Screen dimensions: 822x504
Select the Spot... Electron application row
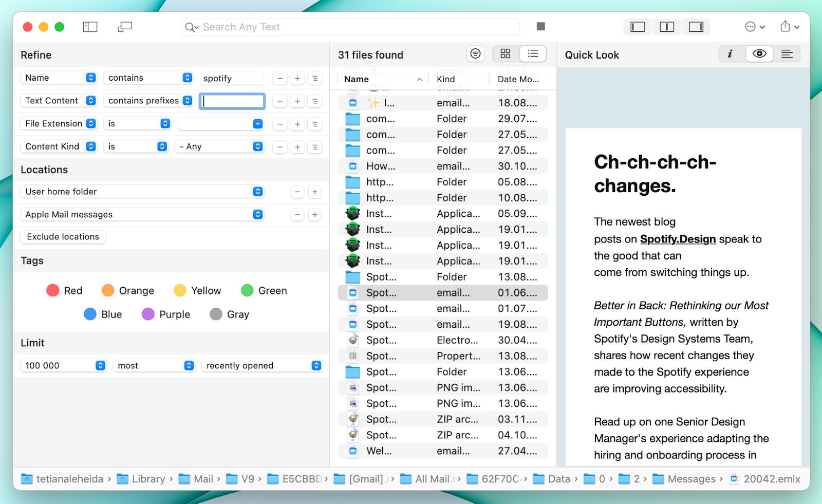click(443, 340)
